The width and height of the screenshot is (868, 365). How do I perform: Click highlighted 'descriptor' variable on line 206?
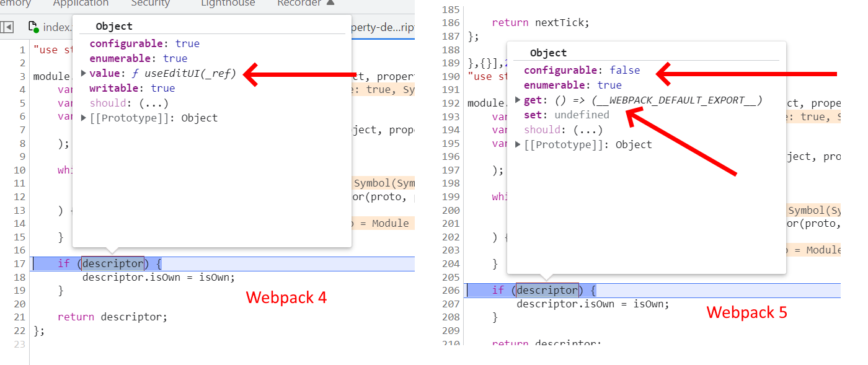(x=547, y=290)
